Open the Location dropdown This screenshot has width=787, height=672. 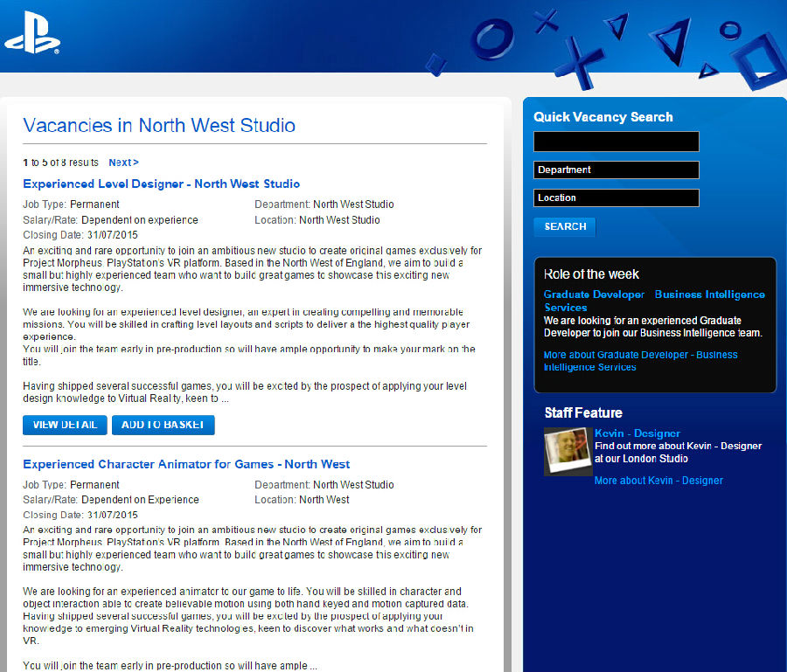click(616, 197)
